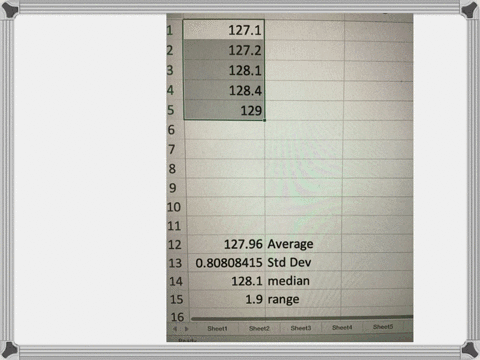Click the 1.9 range value cell
Screen dimensions: 480x360
pos(227,299)
